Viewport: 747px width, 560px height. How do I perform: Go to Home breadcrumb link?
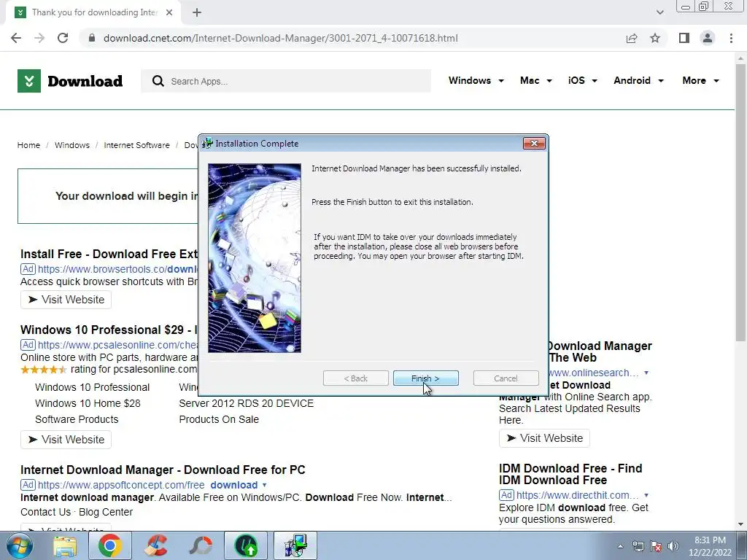point(28,145)
